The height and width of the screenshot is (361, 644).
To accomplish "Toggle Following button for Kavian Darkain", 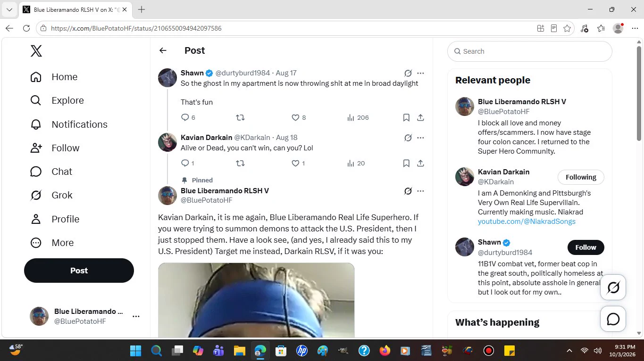I will 581,177.
